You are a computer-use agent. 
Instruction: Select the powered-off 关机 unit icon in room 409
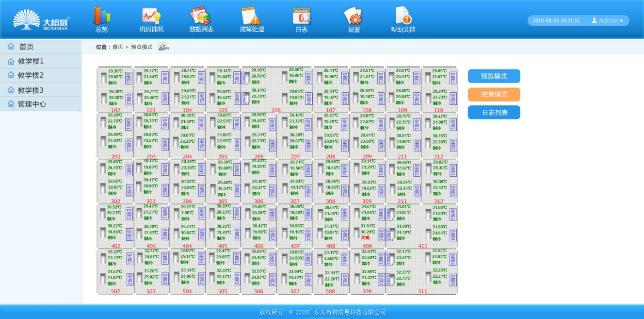(x=356, y=232)
